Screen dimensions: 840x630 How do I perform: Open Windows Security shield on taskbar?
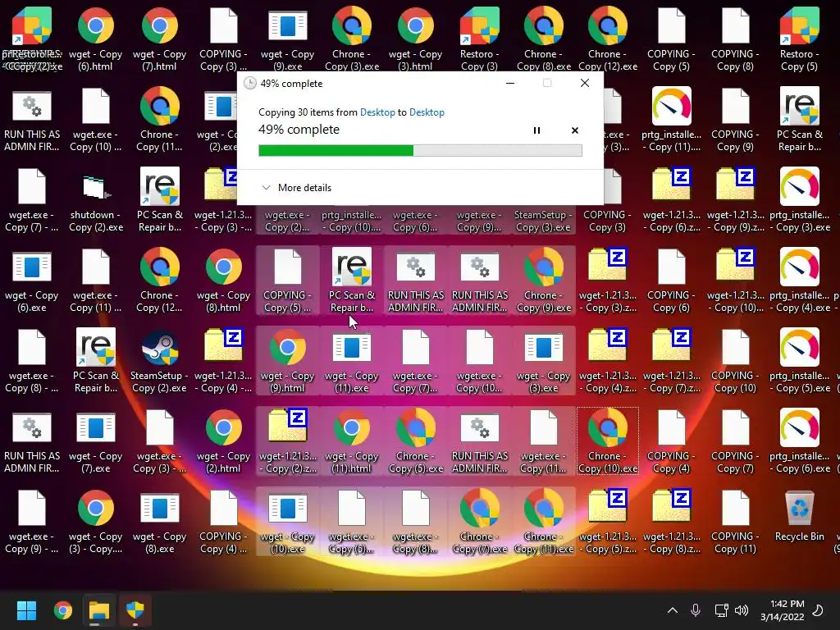(135, 610)
